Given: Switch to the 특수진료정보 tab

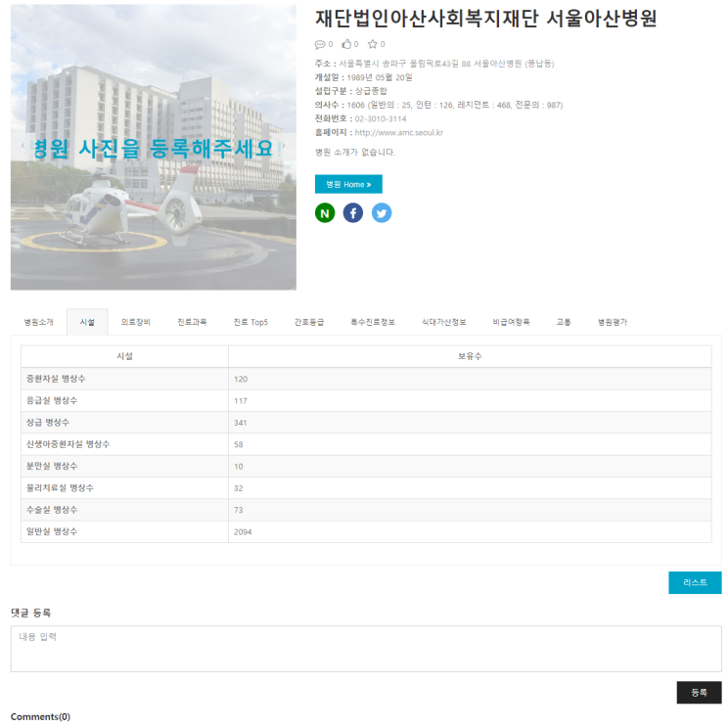Looking at the screenshot, I should point(373,322).
